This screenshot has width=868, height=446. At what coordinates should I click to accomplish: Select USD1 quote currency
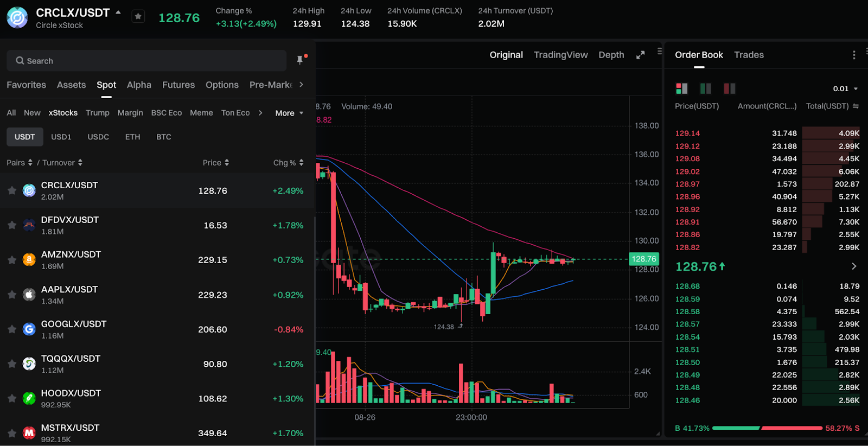tap(61, 137)
